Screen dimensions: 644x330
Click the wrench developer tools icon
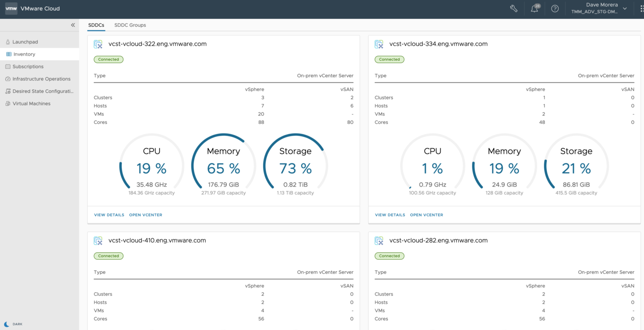tap(514, 9)
